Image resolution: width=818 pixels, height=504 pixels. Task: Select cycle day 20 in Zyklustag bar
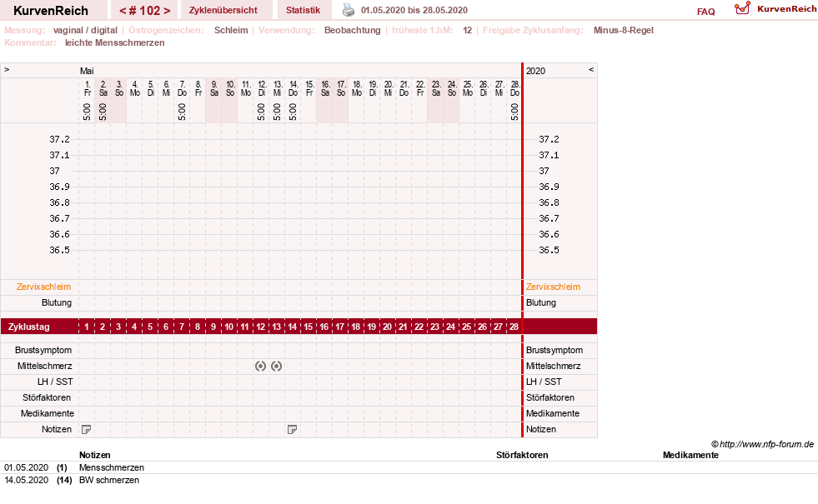point(387,327)
